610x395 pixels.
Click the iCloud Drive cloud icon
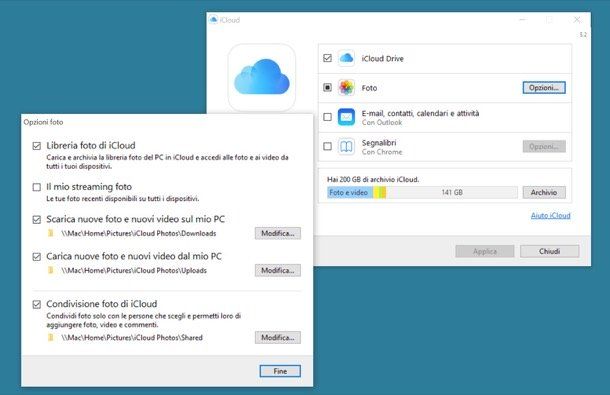(x=346, y=58)
